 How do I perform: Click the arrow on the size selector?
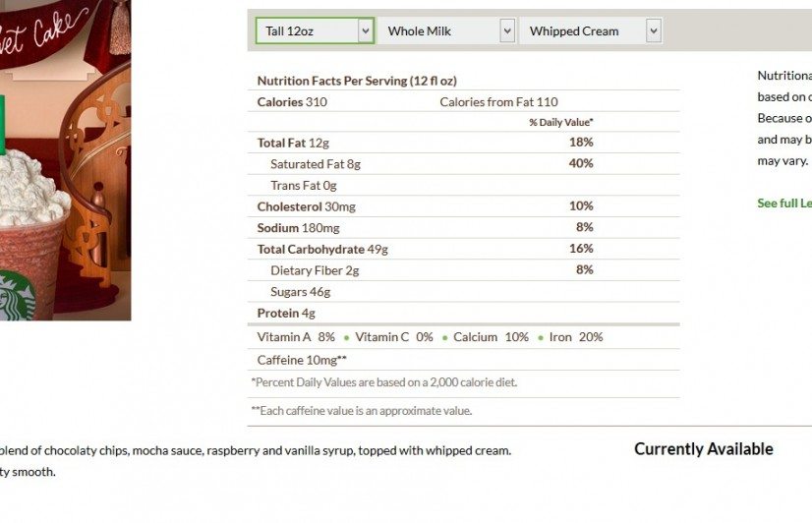click(x=365, y=31)
